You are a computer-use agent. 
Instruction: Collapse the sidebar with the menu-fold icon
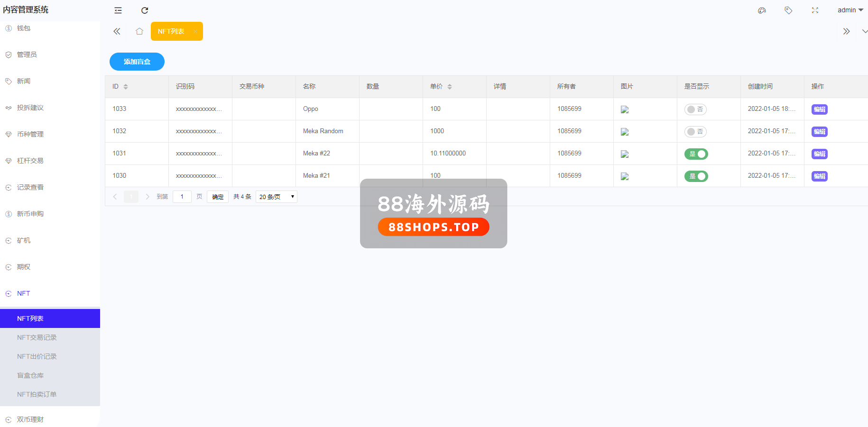(118, 10)
